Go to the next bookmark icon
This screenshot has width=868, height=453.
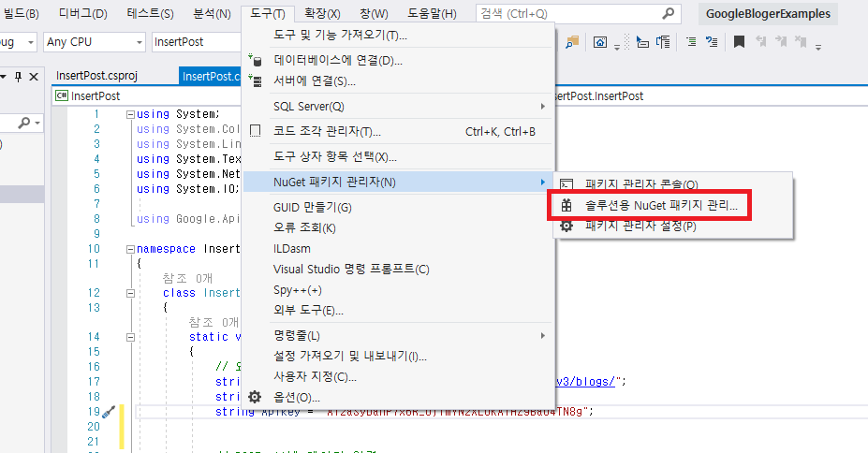click(x=781, y=41)
